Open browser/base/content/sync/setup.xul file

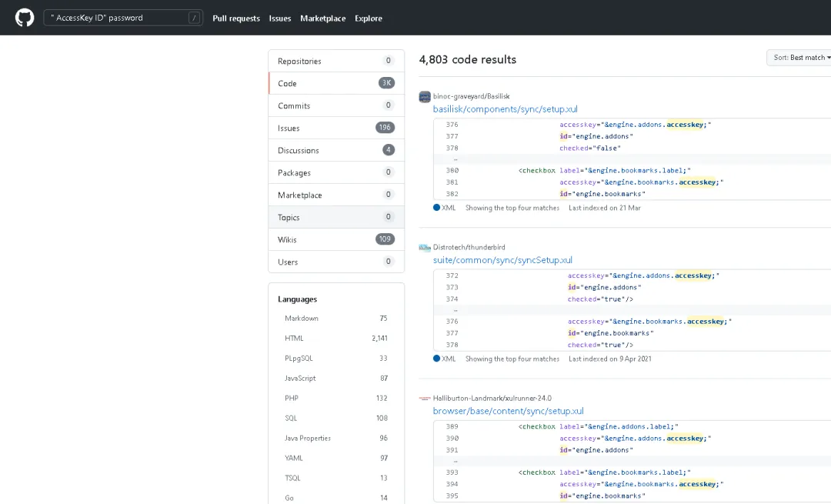509,411
